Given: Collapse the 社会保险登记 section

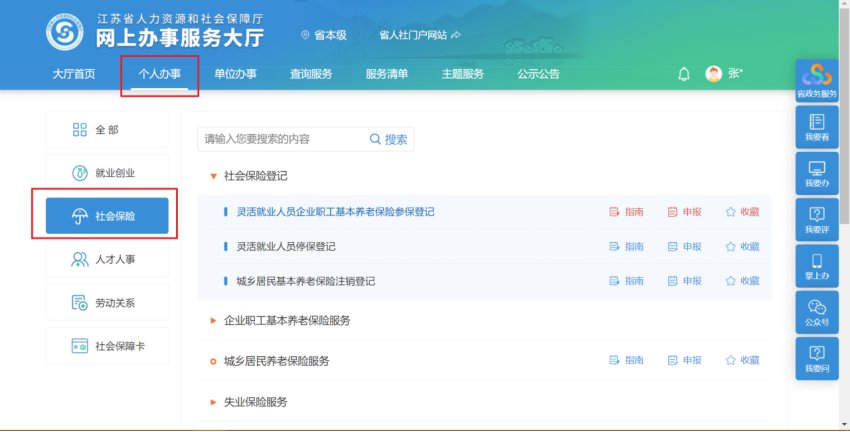Looking at the screenshot, I should 213,176.
